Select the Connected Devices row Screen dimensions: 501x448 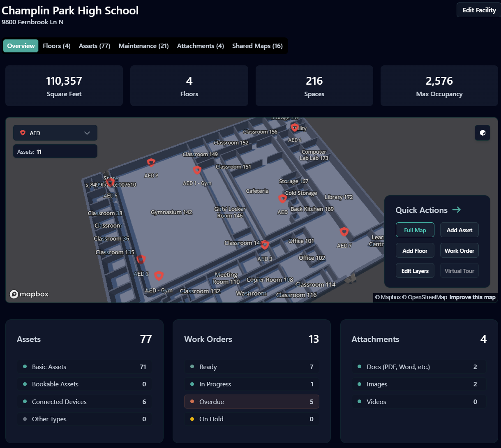pyautogui.click(x=84, y=402)
